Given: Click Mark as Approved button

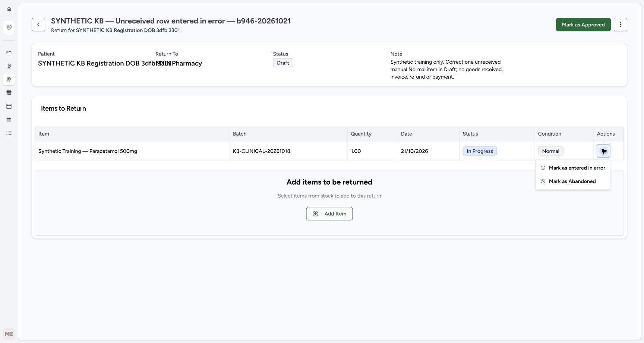Looking at the screenshot, I should click(583, 25).
